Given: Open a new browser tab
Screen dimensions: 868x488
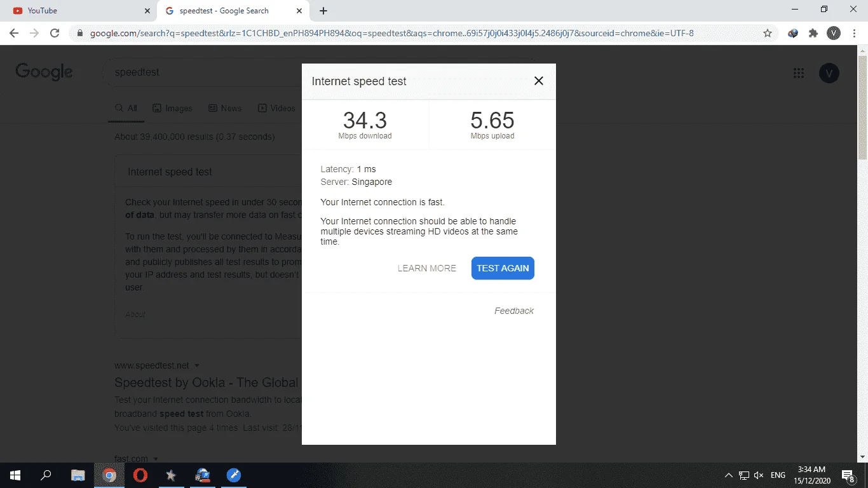Looking at the screenshot, I should [323, 11].
